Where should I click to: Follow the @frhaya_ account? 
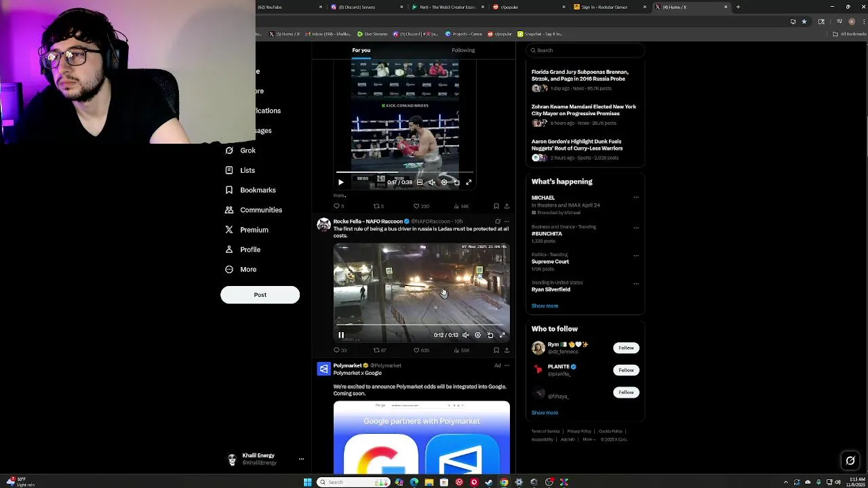[626, 392]
